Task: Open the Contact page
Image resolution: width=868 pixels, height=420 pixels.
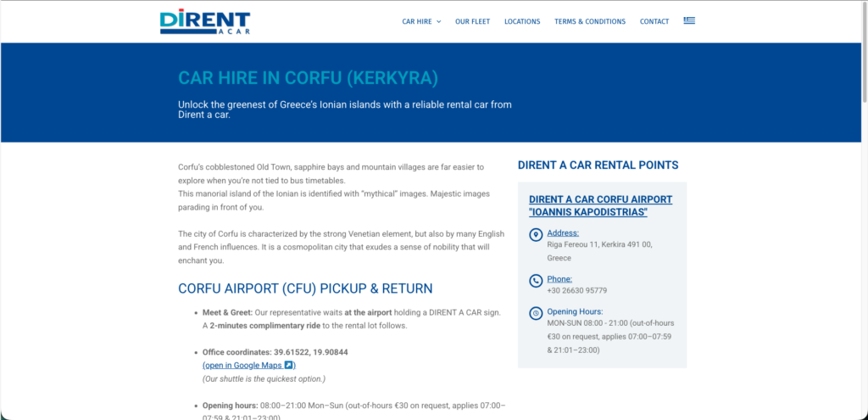Action: tap(654, 21)
